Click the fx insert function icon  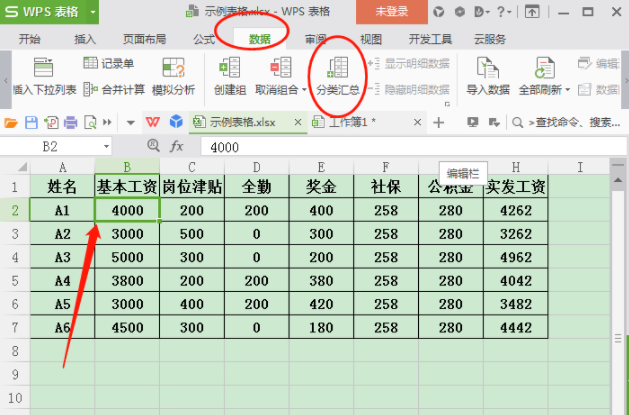click(x=177, y=146)
